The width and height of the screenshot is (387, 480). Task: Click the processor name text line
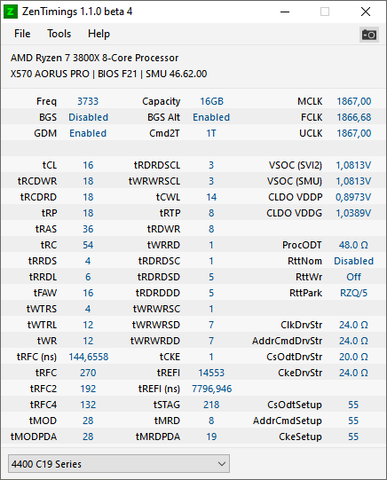click(95, 58)
